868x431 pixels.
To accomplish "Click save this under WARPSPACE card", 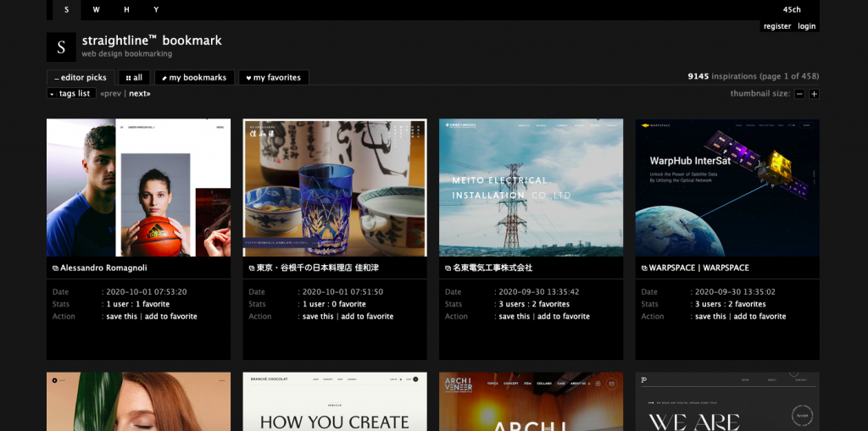I will point(710,317).
